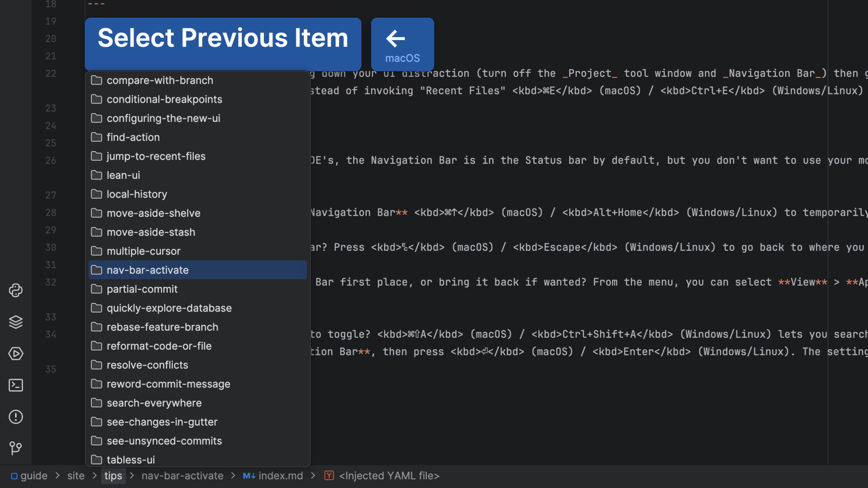Open the Python Console tool window
This screenshot has height=488, width=868.
(x=16, y=290)
